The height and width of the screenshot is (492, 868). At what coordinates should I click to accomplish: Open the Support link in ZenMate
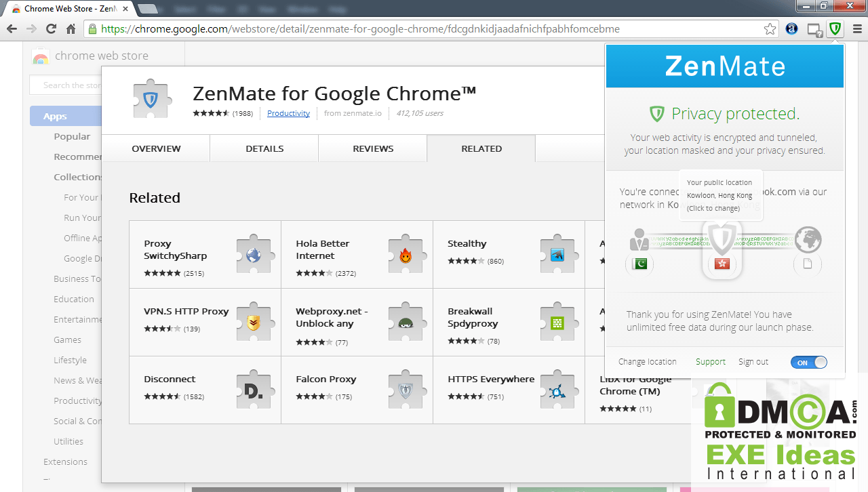(711, 362)
